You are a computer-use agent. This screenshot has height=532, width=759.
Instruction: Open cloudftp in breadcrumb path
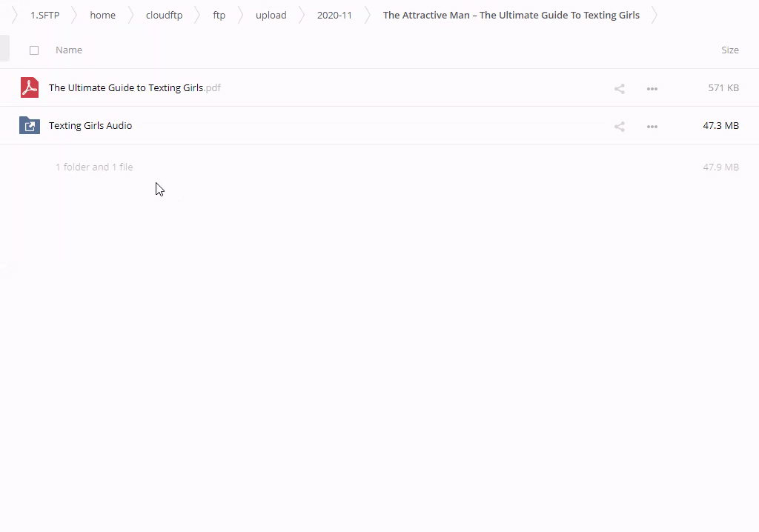point(164,16)
